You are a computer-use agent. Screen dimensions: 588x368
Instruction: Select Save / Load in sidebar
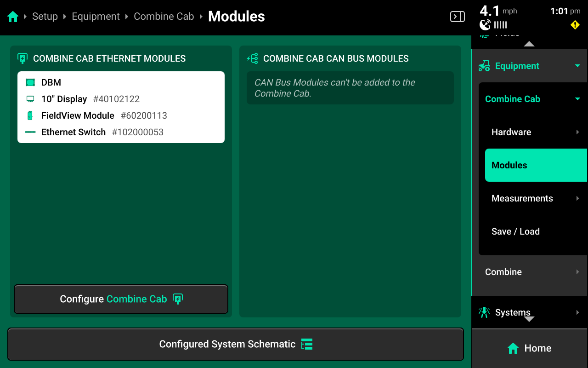pos(515,232)
